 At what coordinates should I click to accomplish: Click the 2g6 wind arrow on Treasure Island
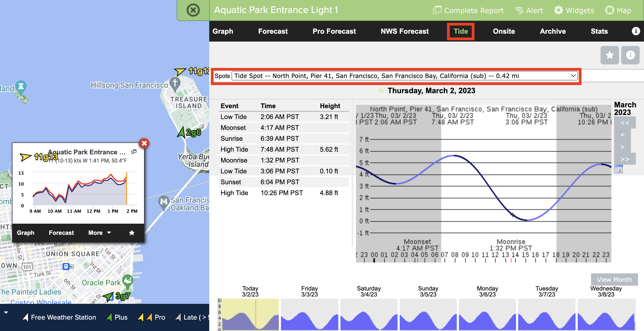click(x=182, y=133)
